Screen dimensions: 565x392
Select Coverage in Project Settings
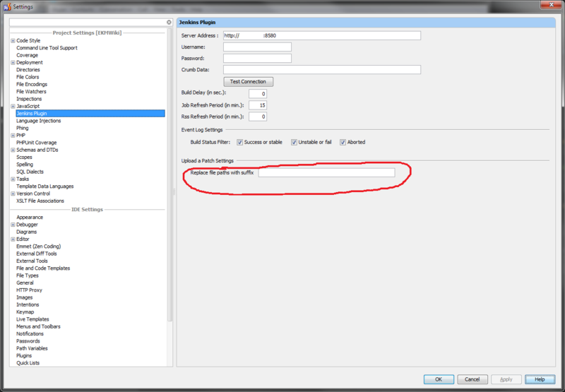click(27, 55)
